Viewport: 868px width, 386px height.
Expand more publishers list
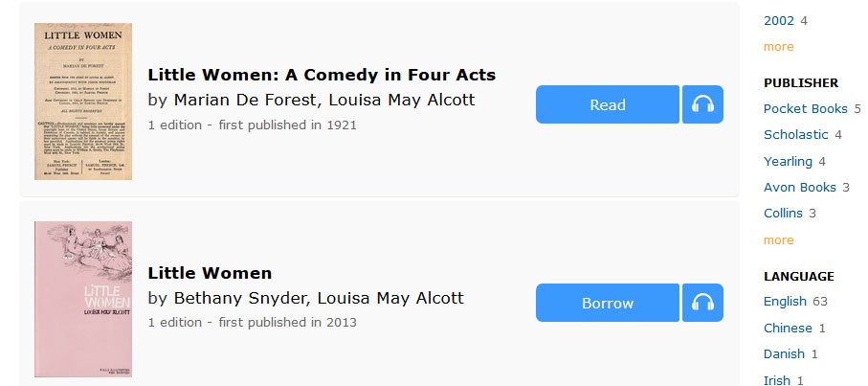pos(778,239)
